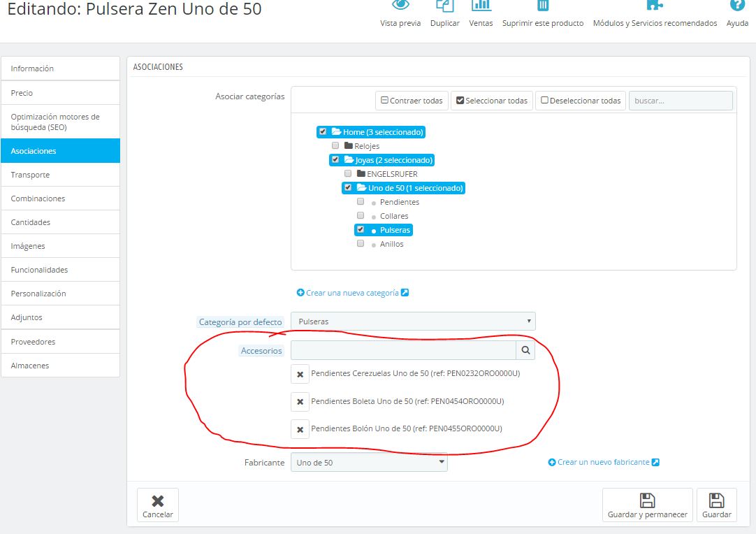Collapse the Uno de 50 category folder
The height and width of the screenshot is (534, 756).
point(361,188)
